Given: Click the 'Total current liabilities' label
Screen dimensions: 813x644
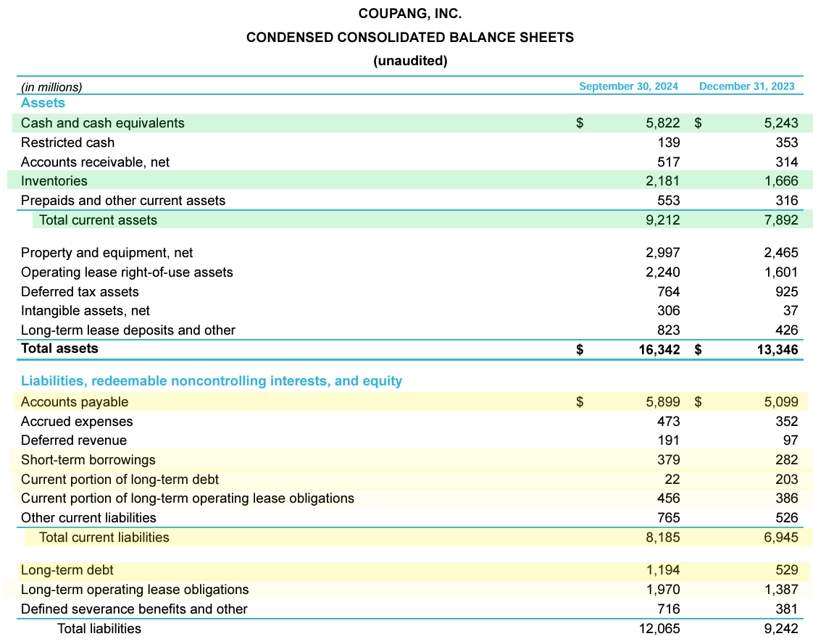Looking at the screenshot, I should pos(104,538).
